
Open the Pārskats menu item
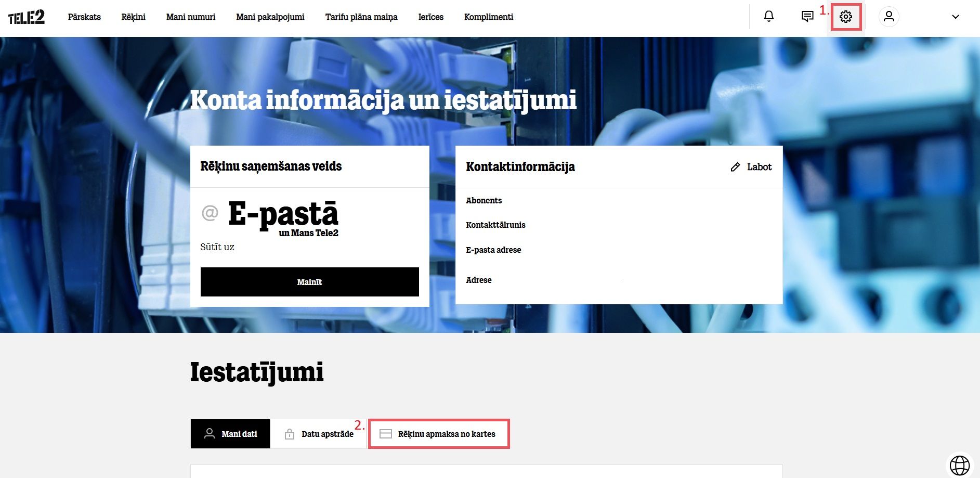84,17
